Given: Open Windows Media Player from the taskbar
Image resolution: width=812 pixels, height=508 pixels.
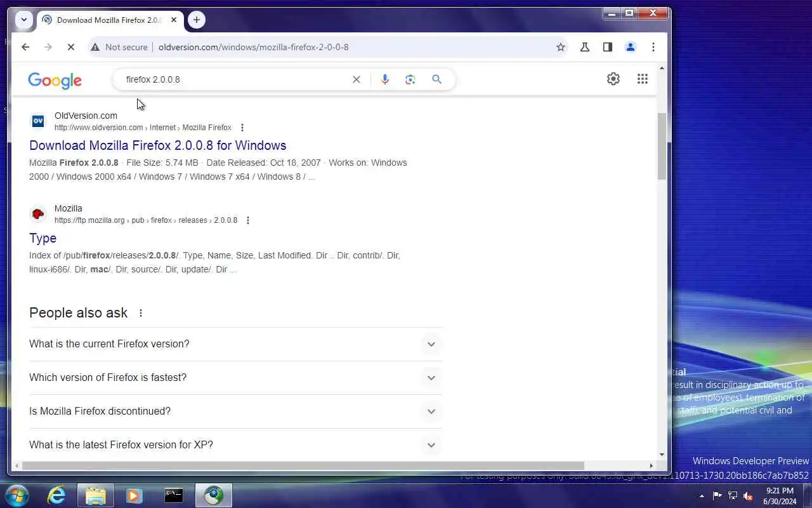Looking at the screenshot, I should [134, 495].
